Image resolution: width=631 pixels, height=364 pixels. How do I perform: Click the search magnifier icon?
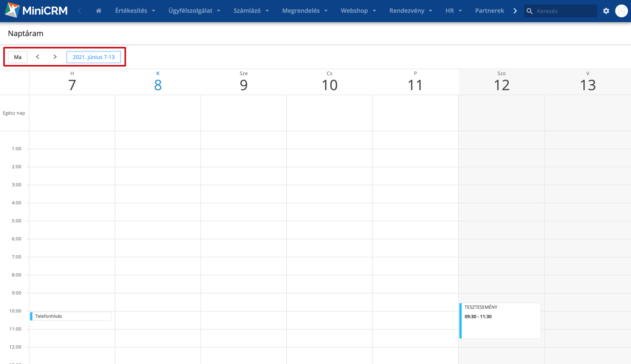(x=529, y=11)
